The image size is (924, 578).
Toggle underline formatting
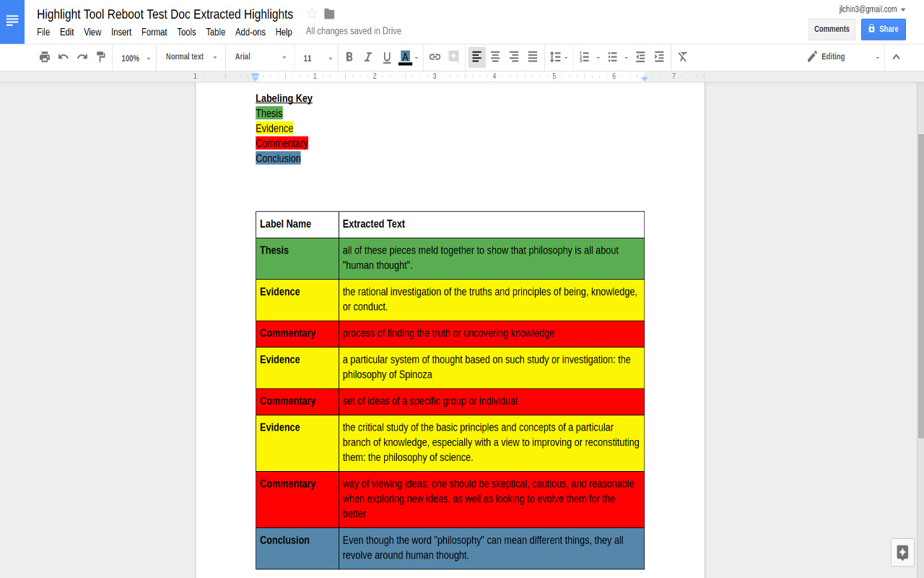pyautogui.click(x=387, y=56)
